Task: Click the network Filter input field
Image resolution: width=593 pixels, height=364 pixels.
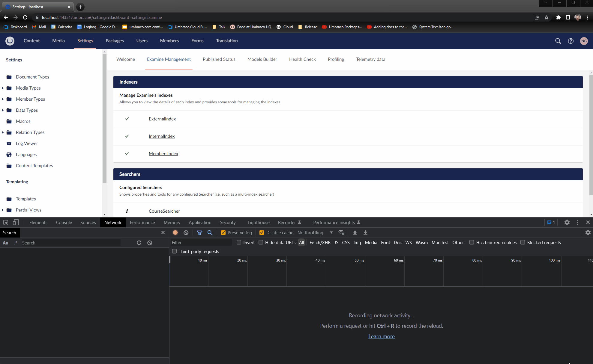Action: tap(201, 242)
